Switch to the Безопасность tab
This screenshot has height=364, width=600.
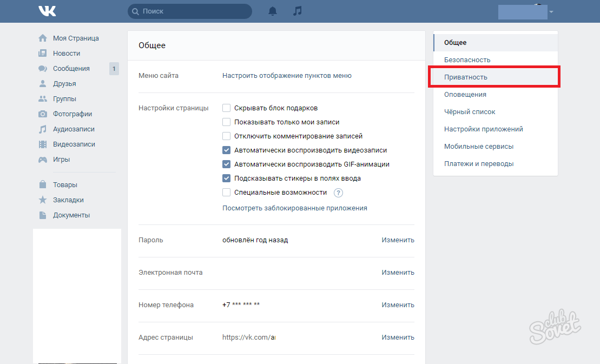(467, 60)
